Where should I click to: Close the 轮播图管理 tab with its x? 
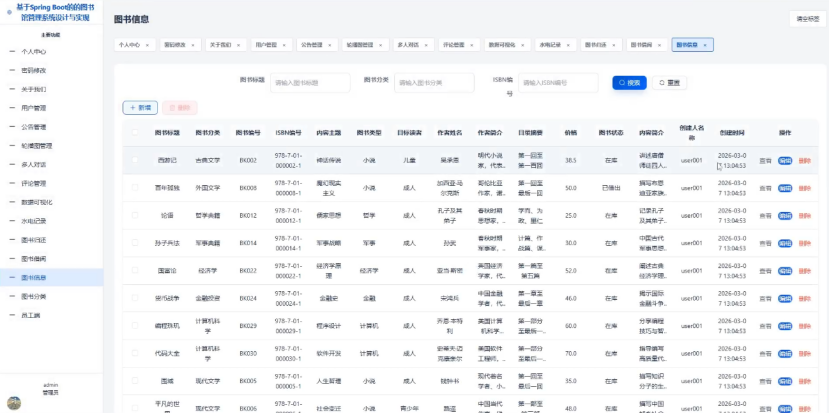[x=381, y=45]
